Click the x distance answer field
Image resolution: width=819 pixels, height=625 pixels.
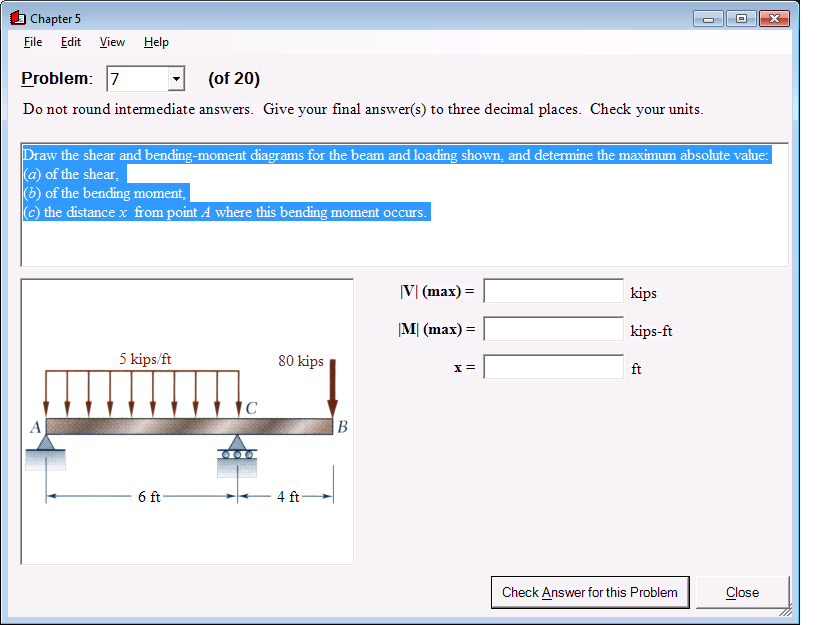551,366
